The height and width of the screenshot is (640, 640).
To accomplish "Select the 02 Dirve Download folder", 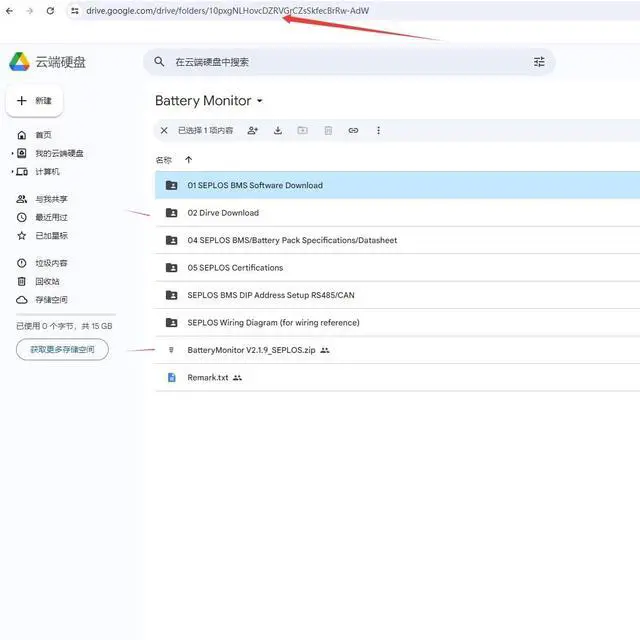I will pyautogui.click(x=223, y=213).
